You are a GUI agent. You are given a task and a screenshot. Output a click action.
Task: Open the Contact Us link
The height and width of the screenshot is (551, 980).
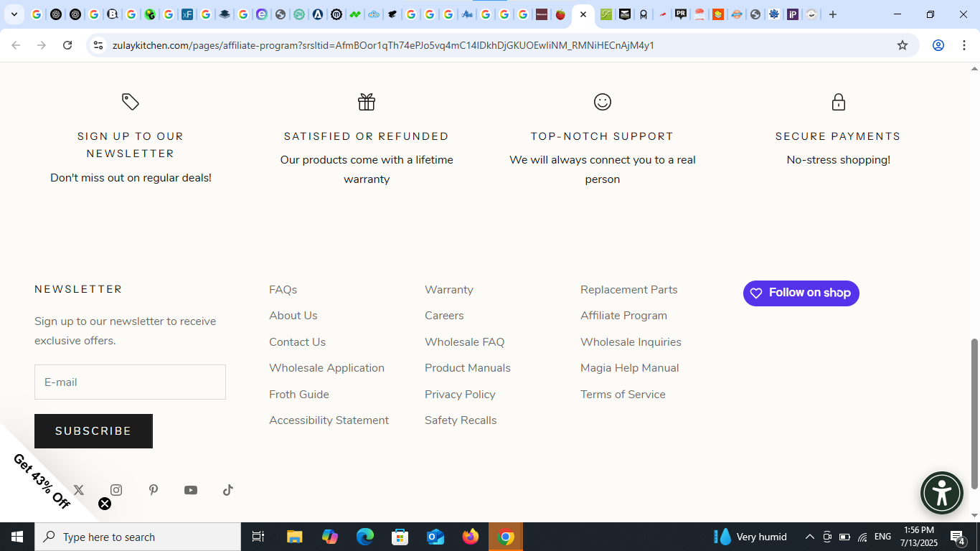[298, 342]
